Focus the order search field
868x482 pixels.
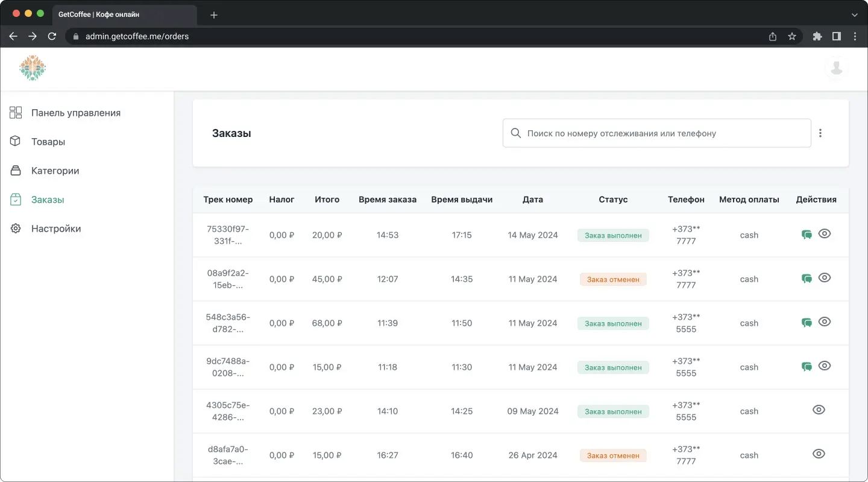(x=657, y=133)
